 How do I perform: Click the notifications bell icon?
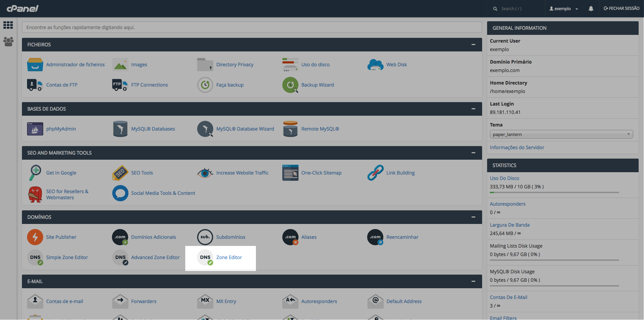coord(591,9)
